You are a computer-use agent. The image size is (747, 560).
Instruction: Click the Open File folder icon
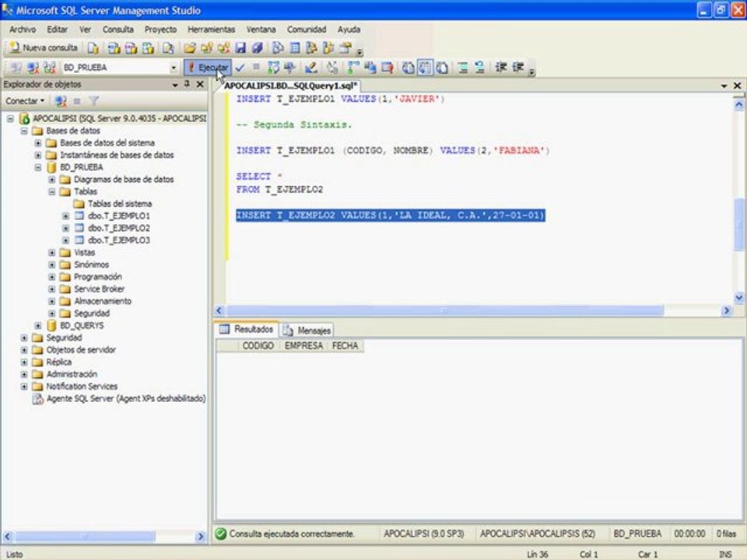[x=190, y=48]
